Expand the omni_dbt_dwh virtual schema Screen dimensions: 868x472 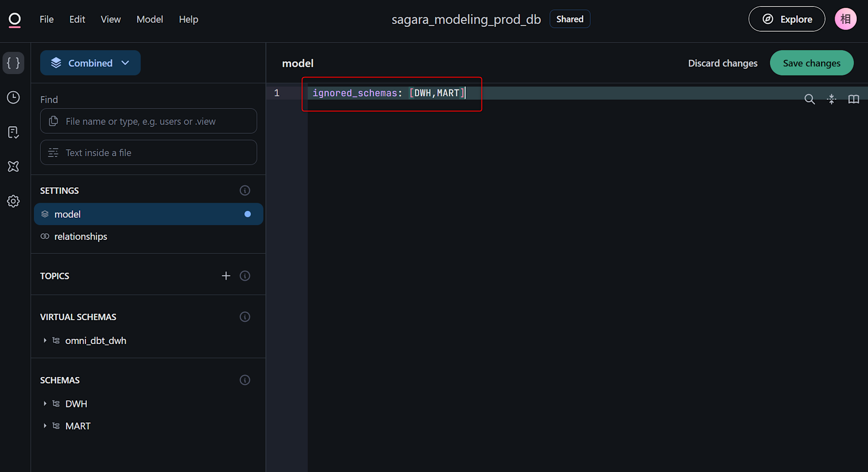(45, 341)
